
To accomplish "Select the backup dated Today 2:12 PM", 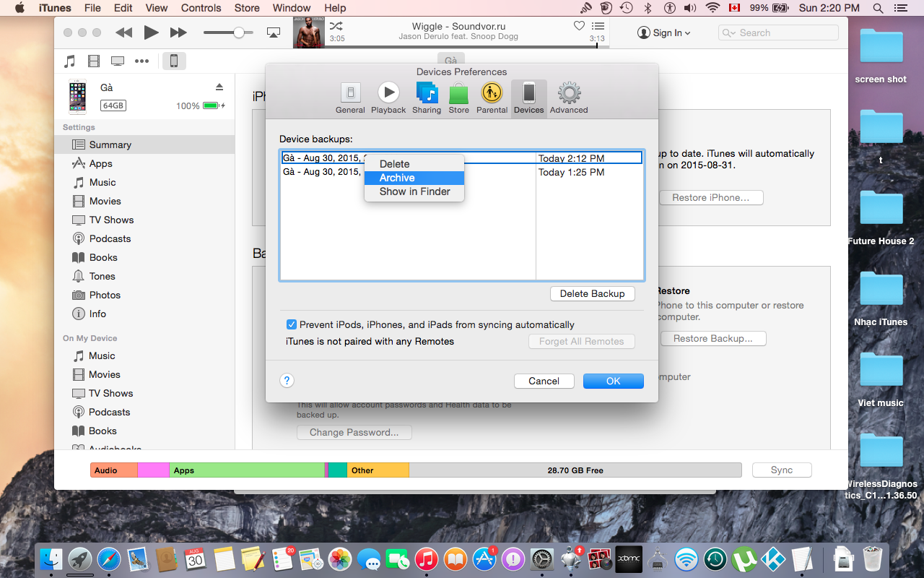I will 462,158.
